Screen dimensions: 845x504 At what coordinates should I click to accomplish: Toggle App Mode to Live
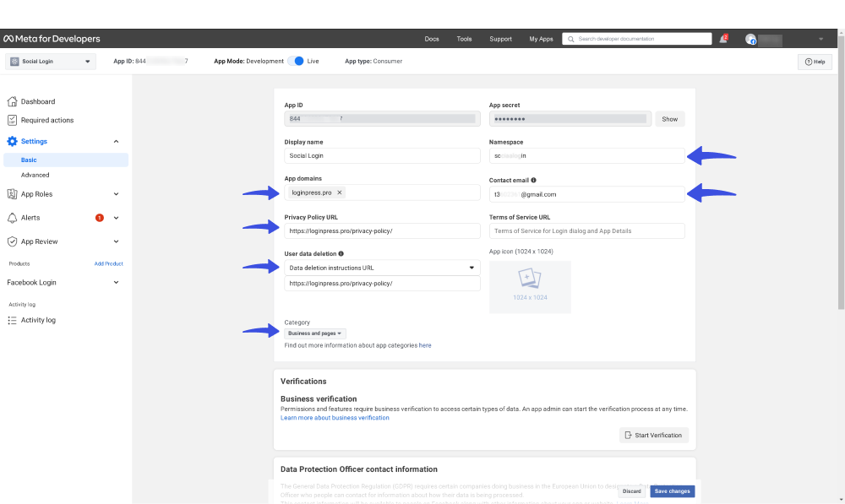[296, 61]
